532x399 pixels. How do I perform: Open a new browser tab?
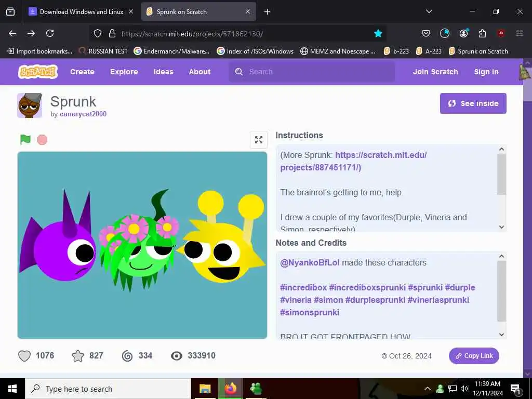[x=268, y=12]
